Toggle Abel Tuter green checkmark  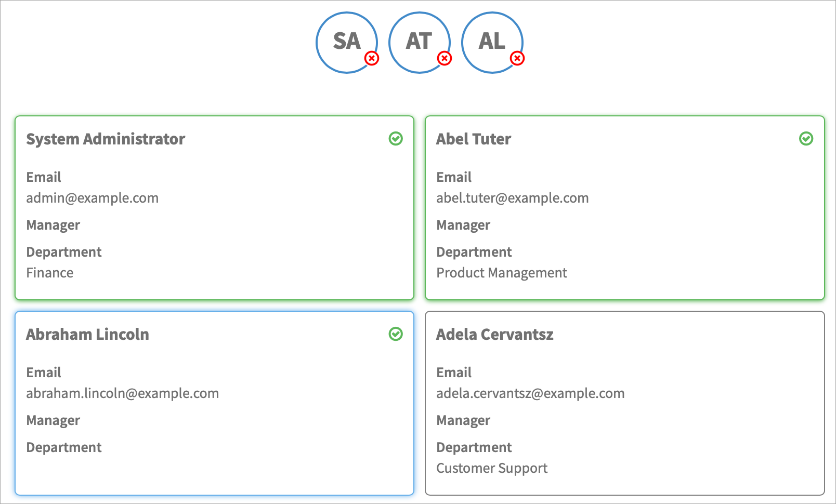tap(806, 139)
